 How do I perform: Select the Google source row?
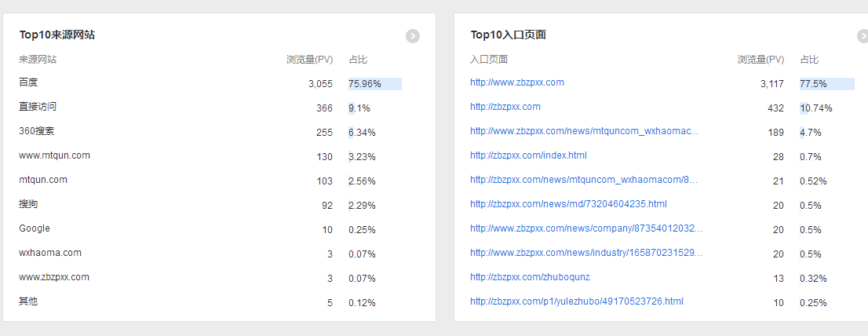pyautogui.click(x=35, y=228)
